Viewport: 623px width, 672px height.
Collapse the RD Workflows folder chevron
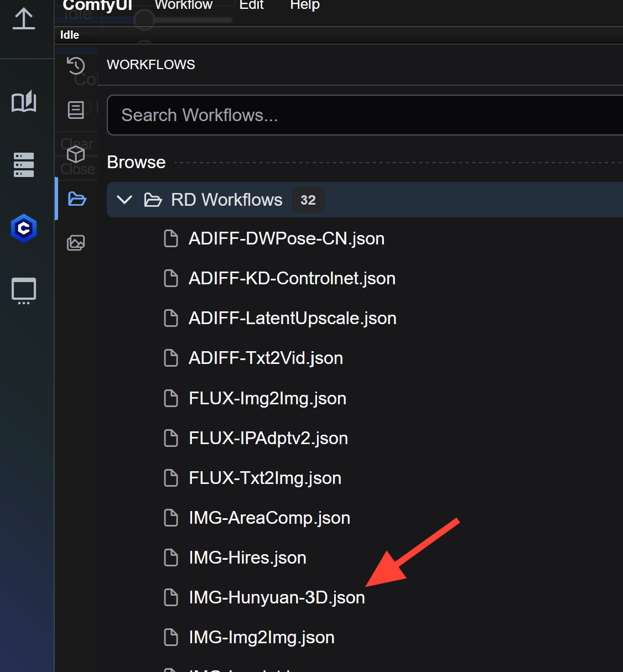[x=124, y=200]
